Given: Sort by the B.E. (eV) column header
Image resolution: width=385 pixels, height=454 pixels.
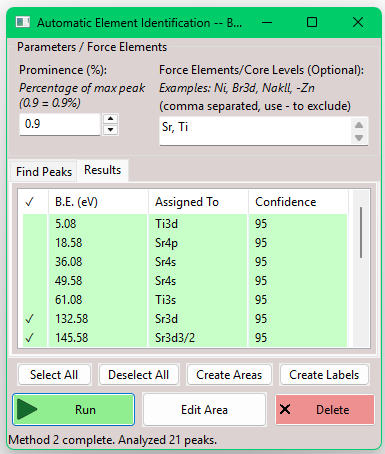Looking at the screenshot, I should (98, 202).
